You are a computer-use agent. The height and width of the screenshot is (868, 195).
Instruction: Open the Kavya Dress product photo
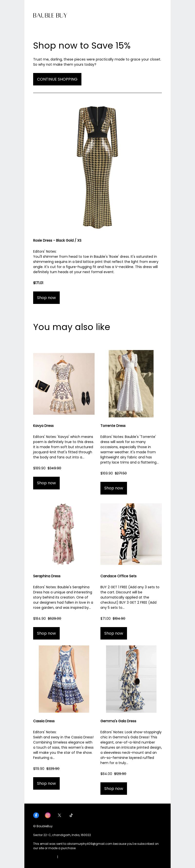64,384
